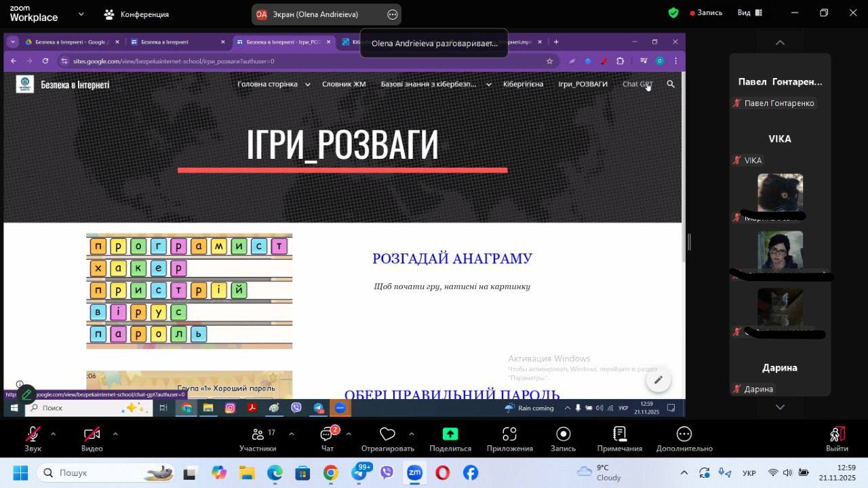The width and height of the screenshot is (868, 488).
Task: Click the Leave meeting icon
Action: pos(837,434)
